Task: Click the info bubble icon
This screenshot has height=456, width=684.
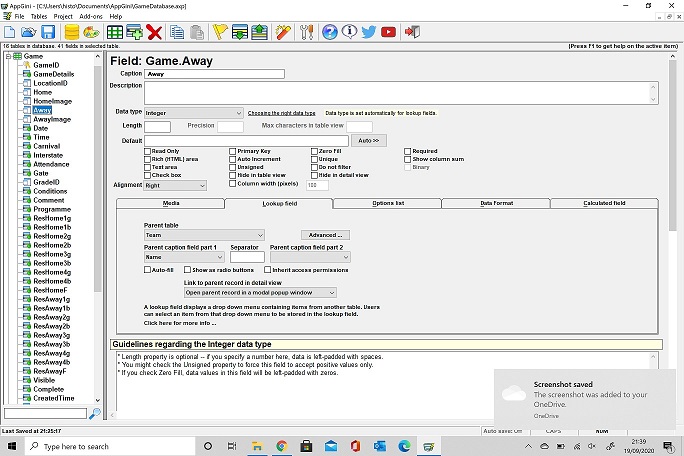Action: [x=349, y=32]
